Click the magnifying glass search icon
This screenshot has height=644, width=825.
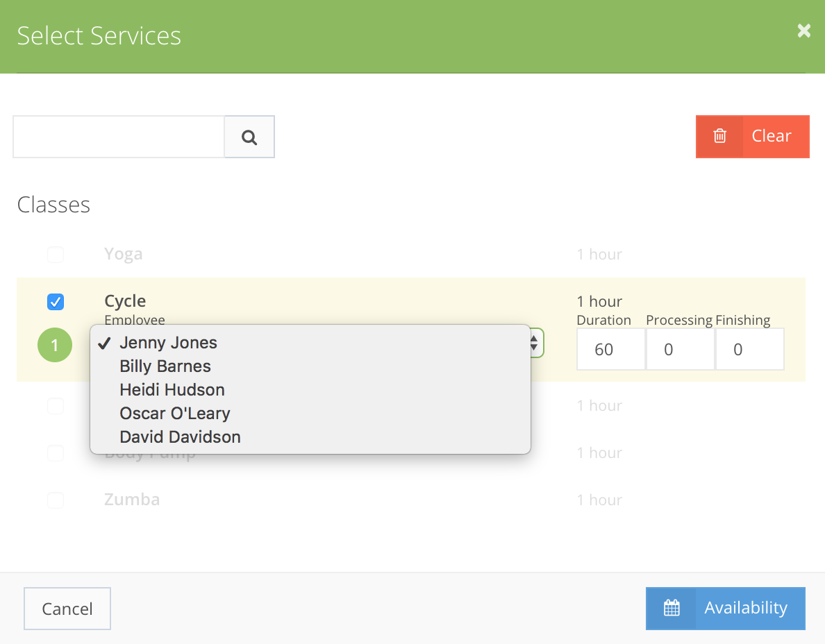pos(249,136)
